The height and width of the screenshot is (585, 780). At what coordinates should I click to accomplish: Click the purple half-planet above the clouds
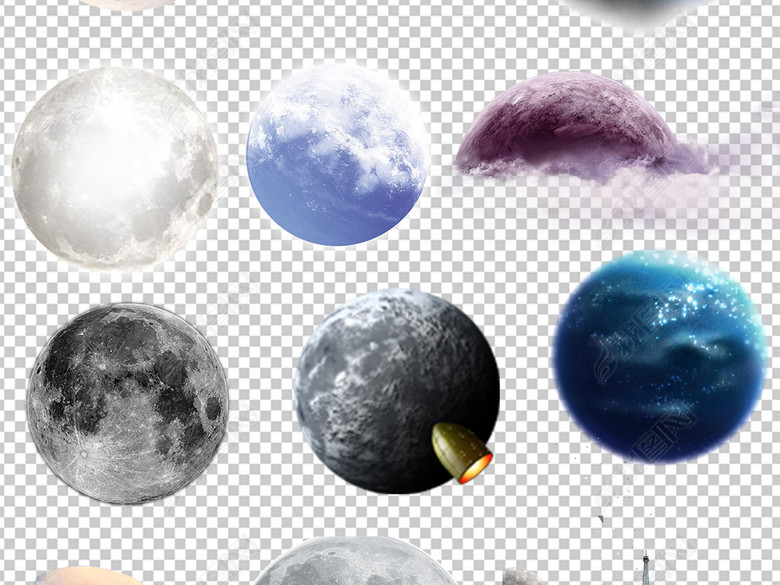565,122
